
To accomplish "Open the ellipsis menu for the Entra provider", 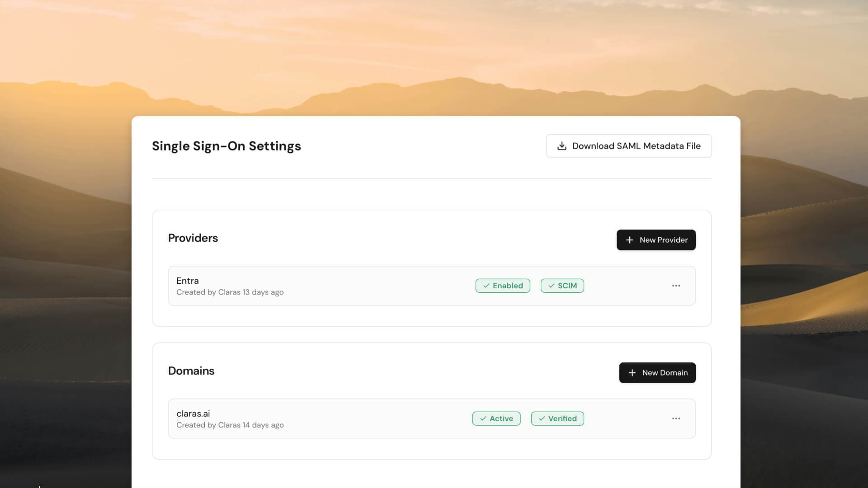I will pyautogui.click(x=676, y=286).
